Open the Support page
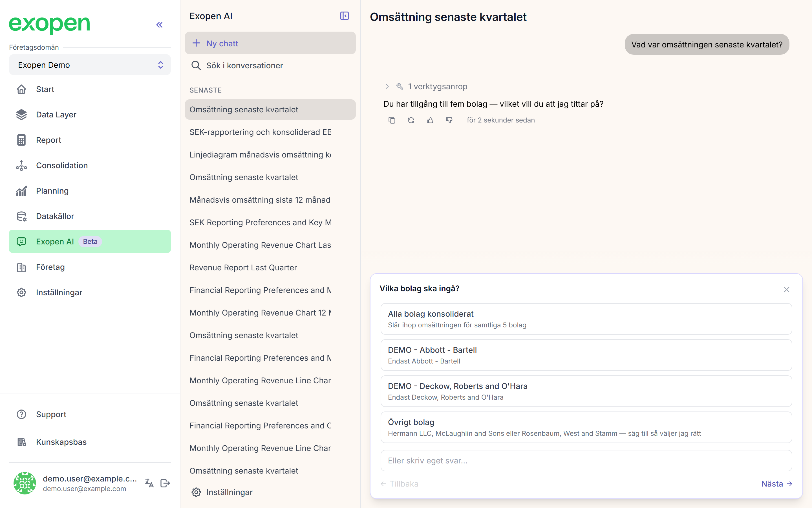The width and height of the screenshot is (812, 508). [90, 414]
